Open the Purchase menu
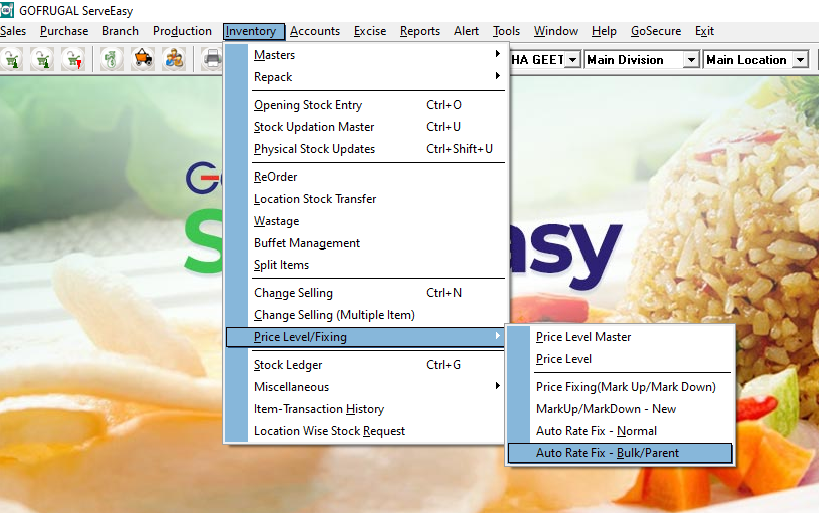 click(64, 31)
